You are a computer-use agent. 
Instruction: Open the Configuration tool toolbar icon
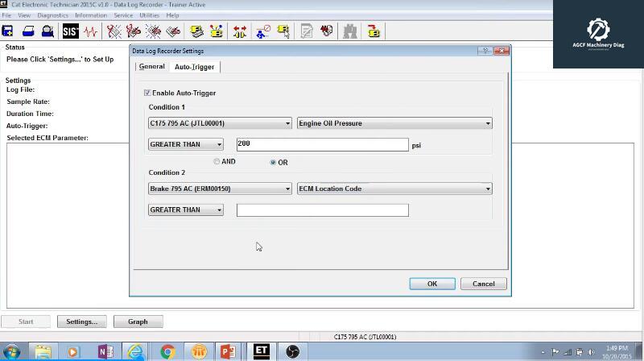pos(216,31)
